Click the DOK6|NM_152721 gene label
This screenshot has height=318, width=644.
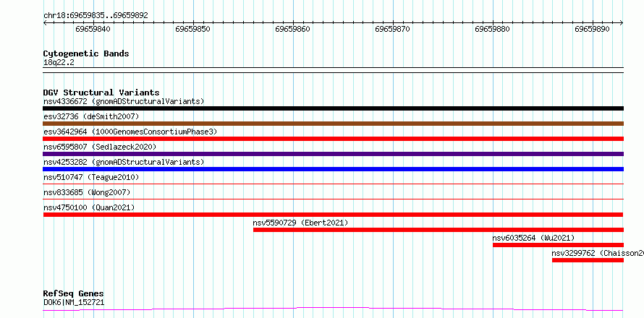(x=74, y=302)
